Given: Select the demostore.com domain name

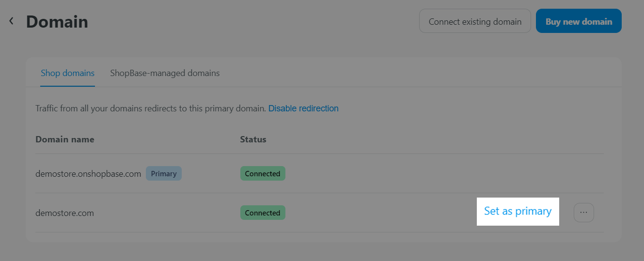Looking at the screenshot, I should [64, 213].
